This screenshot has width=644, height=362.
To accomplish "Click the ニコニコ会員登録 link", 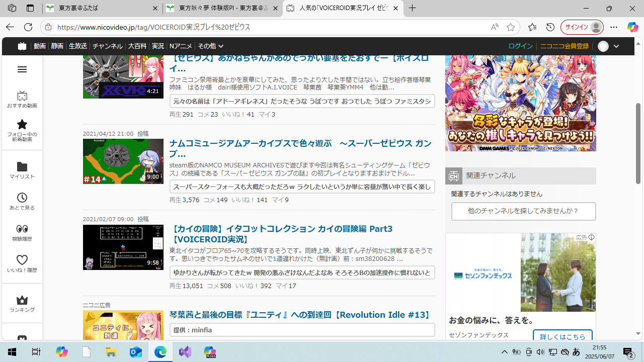I will click(564, 46).
